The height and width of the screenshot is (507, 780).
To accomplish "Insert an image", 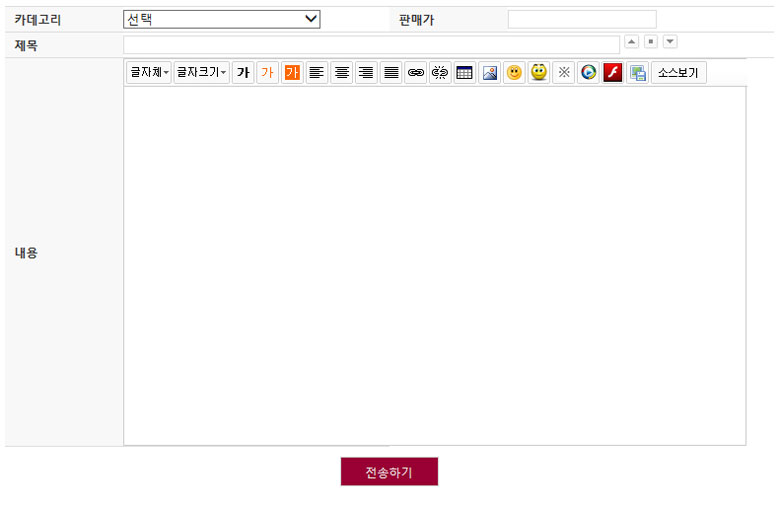I will click(489, 73).
